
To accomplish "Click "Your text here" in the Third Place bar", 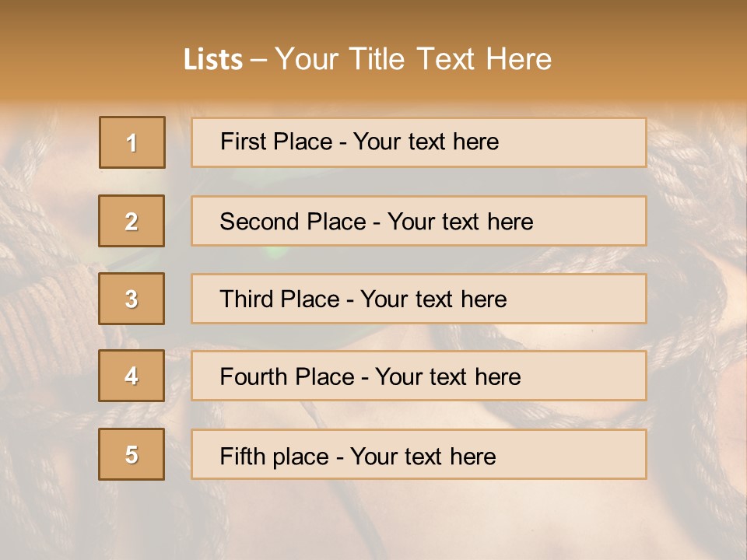I will [x=433, y=299].
